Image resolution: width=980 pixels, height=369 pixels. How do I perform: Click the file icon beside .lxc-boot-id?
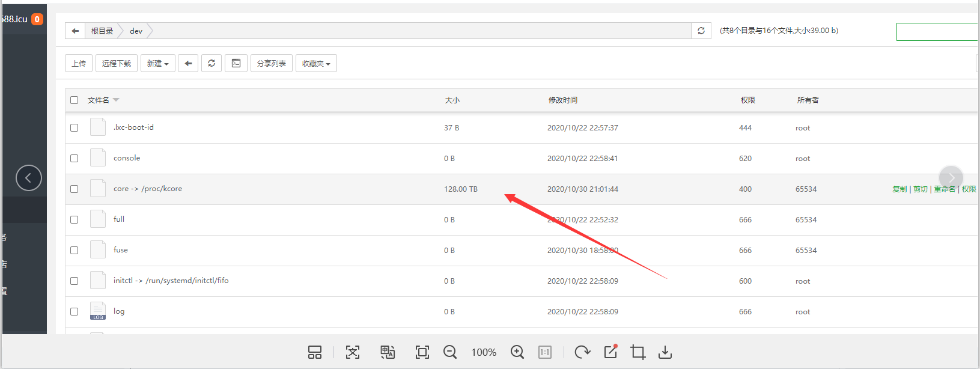coord(98,127)
